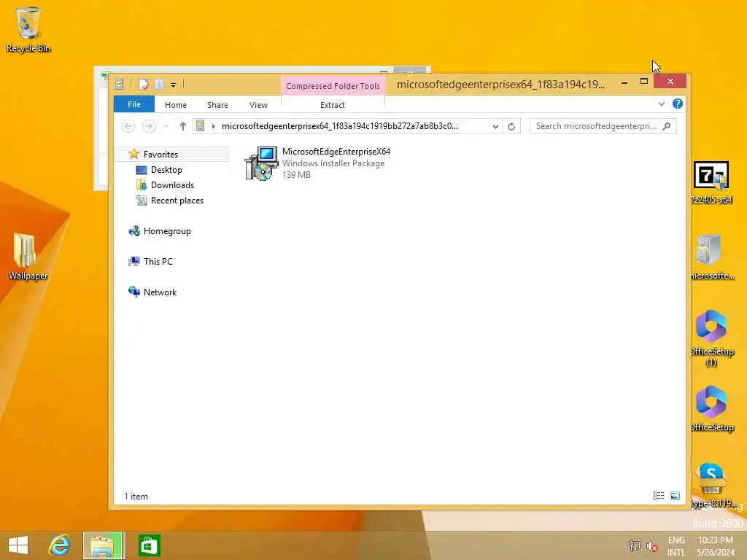Open the Extract tab
The image size is (747, 560).
333,105
